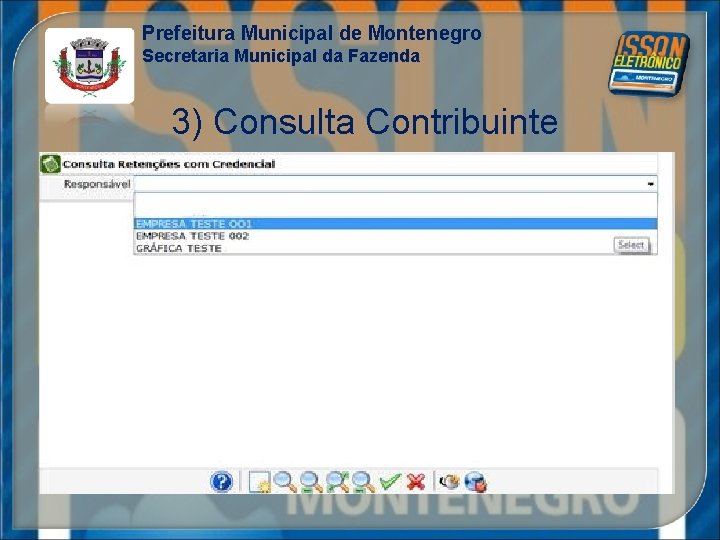The width and height of the screenshot is (720, 540).
Task: Pick the blank first entry in dropdown list
Action: tap(395, 205)
